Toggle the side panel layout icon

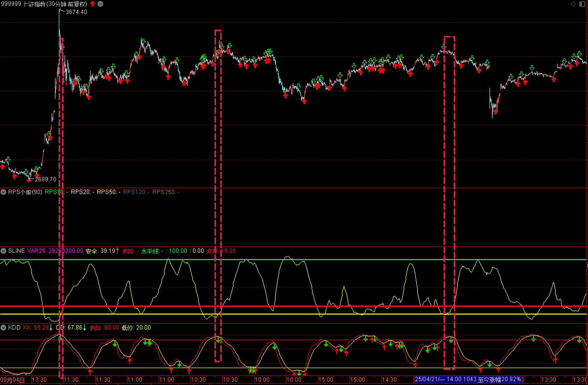click(x=582, y=4)
